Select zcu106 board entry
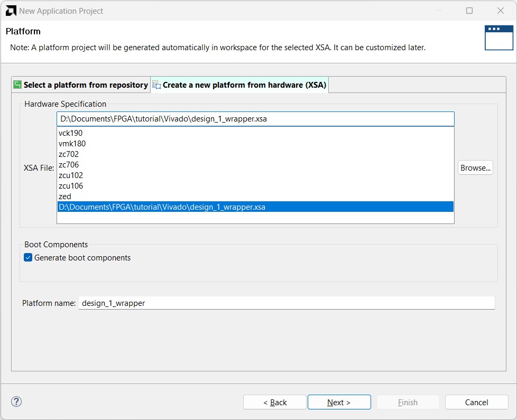 coord(255,186)
